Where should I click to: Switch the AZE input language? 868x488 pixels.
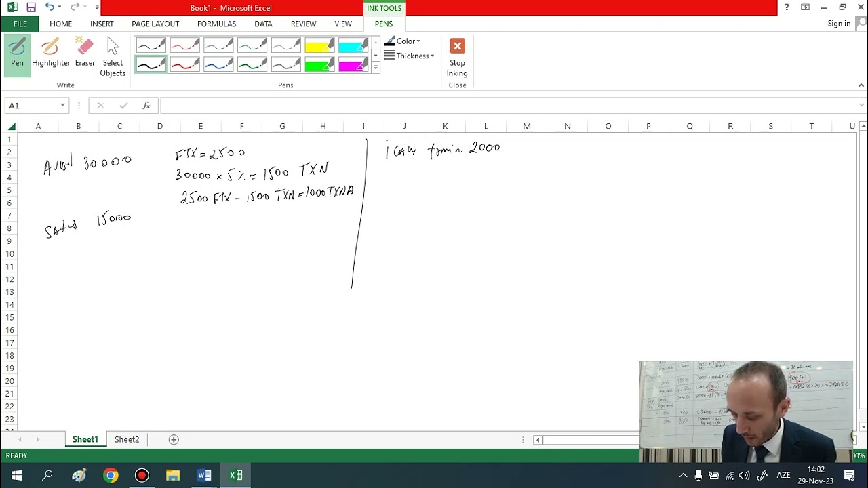783,475
